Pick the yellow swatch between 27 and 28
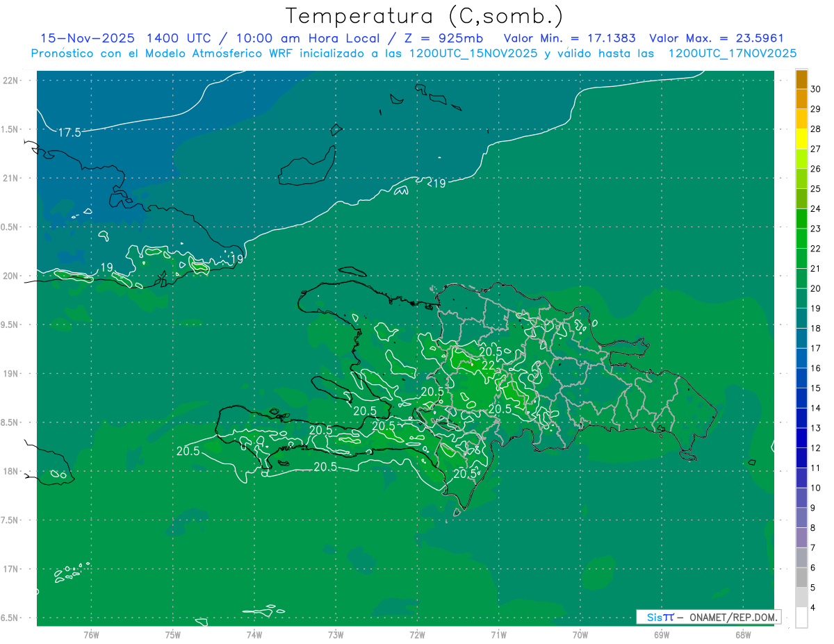The image size is (834, 644). [801, 139]
